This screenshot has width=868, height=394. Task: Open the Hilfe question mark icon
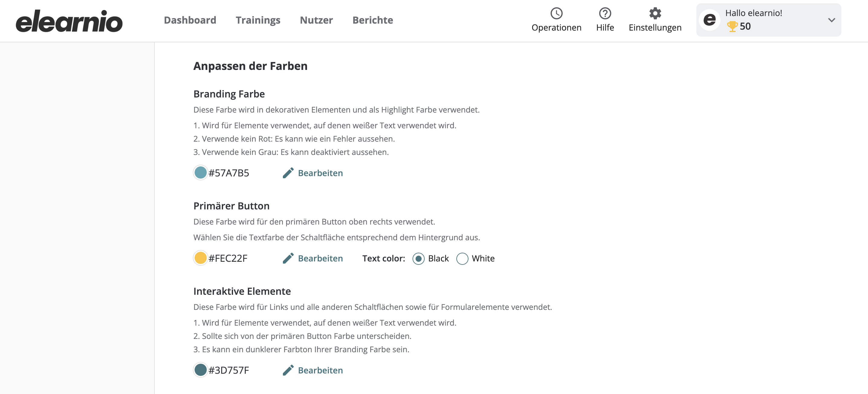605,14
